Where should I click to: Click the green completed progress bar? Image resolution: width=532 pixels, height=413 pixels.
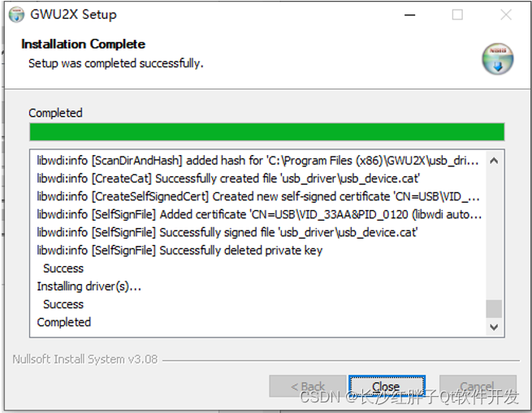tap(267, 132)
